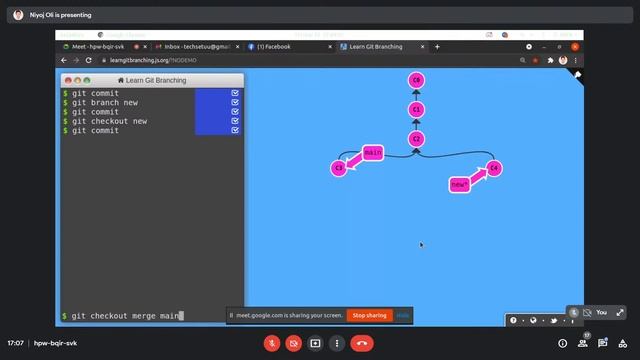This screenshot has height=360, width=640.
Task: Open a new browser tab
Action: (437, 47)
